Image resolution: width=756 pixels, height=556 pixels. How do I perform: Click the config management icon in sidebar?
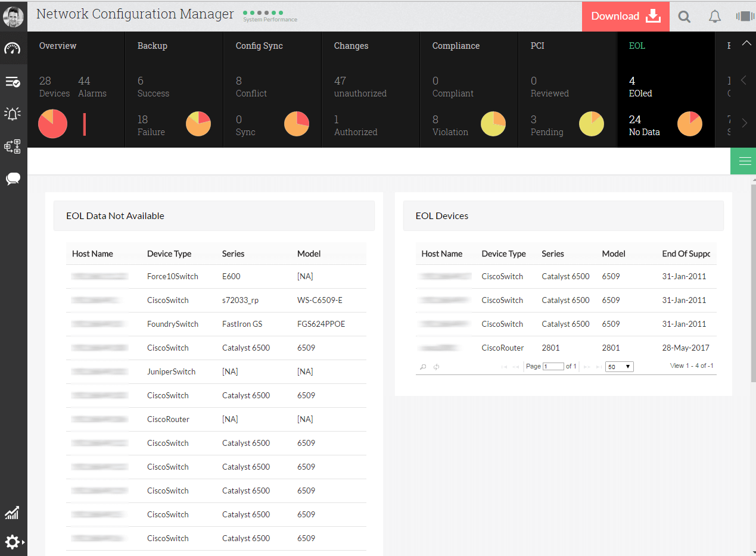coord(13,146)
